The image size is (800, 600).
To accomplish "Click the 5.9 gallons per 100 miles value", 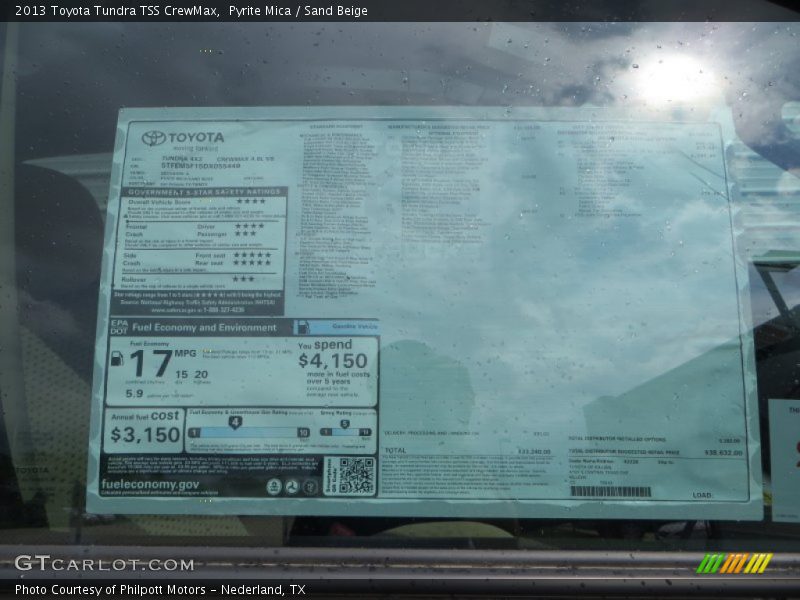I will point(134,393).
